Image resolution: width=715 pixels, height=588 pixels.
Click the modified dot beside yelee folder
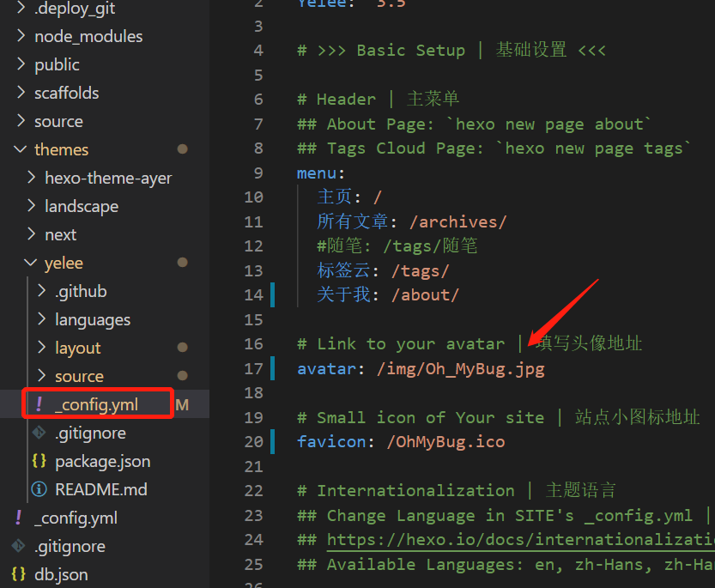point(180,263)
